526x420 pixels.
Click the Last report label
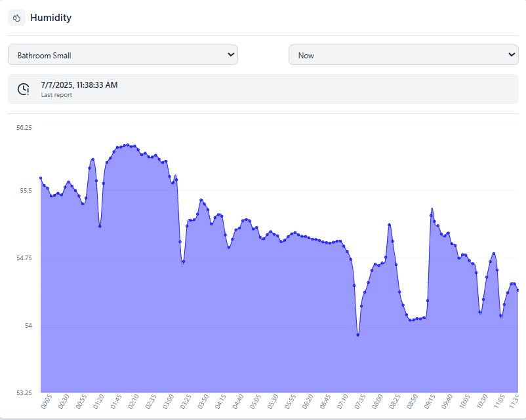point(56,95)
